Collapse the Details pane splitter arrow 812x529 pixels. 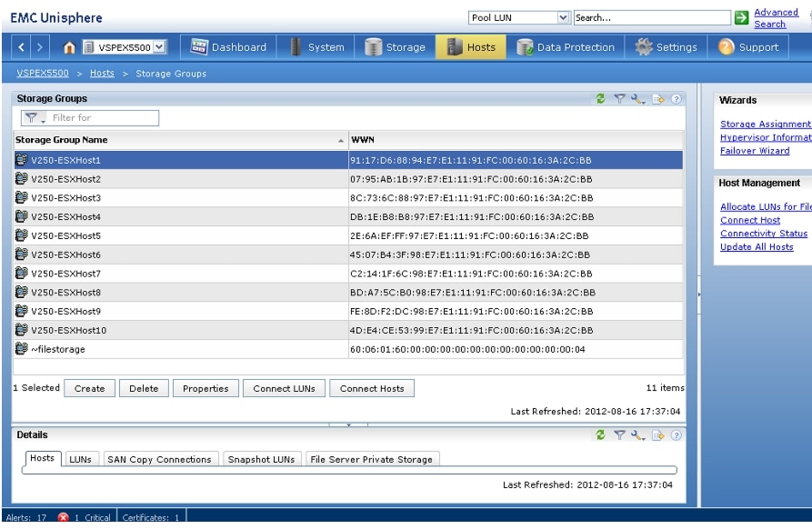tap(348, 424)
